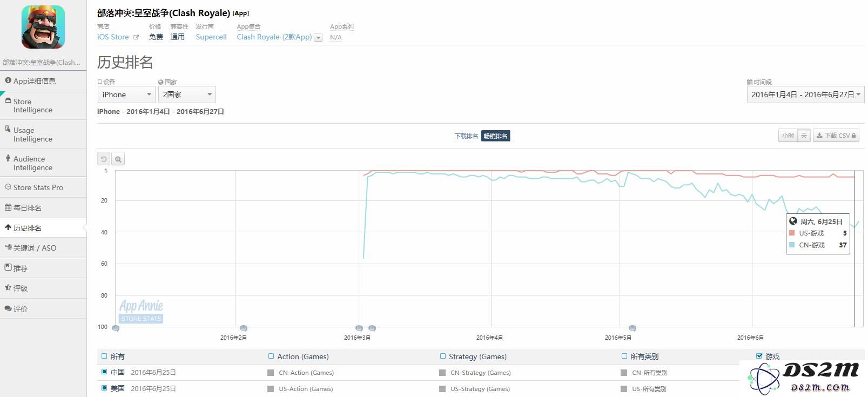Screen dimensions: 868x397
Task: Open Store Stats Pro in the sidebar
Action: click(43, 187)
